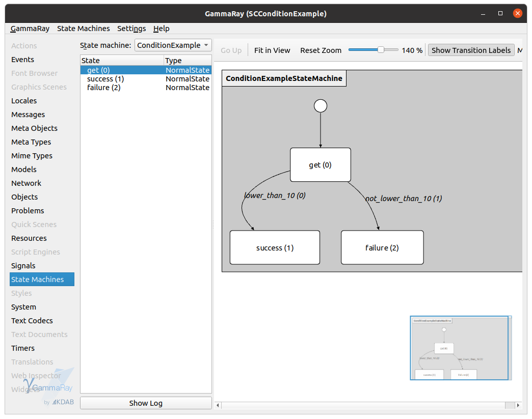Image resolution: width=532 pixels, height=419 pixels.
Task: Click the success (1) node in diagram
Action: click(x=275, y=247)
